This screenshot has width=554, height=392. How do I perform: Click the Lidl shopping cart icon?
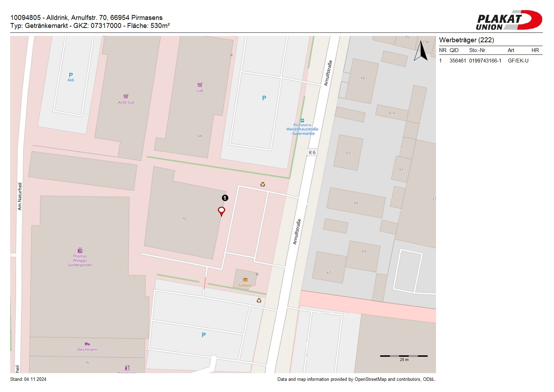coord(200,85)
